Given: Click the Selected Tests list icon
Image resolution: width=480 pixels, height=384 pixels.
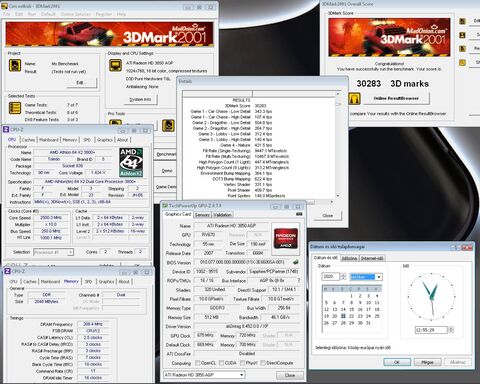Looking at the screenshot, I should point(15,108).
